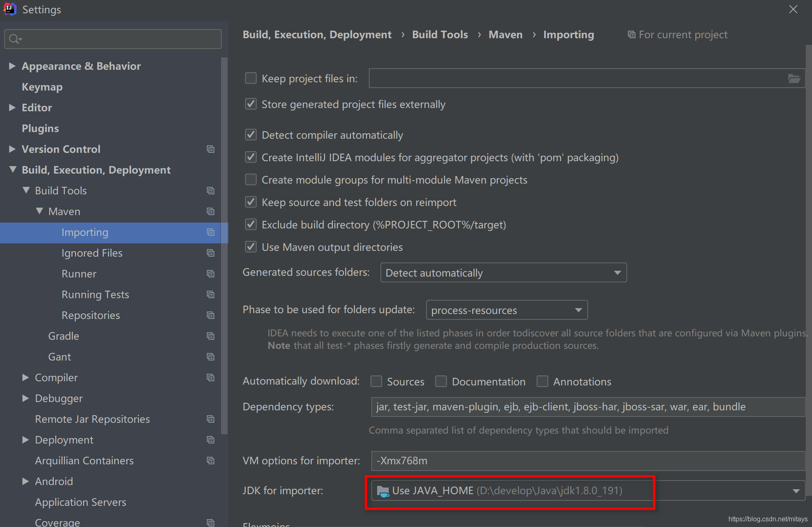Expand the Compiler node
This screenshot has height=527, width=812.
point(26,377)
